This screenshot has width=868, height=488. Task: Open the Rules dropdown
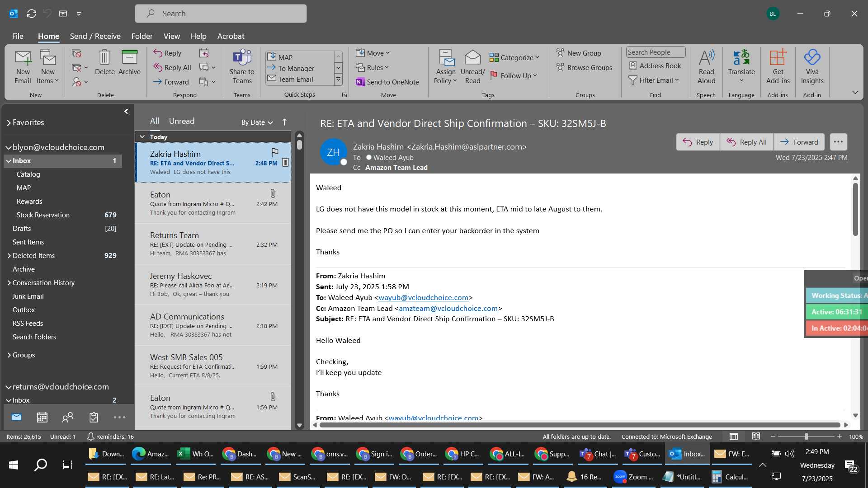(373, 67)
